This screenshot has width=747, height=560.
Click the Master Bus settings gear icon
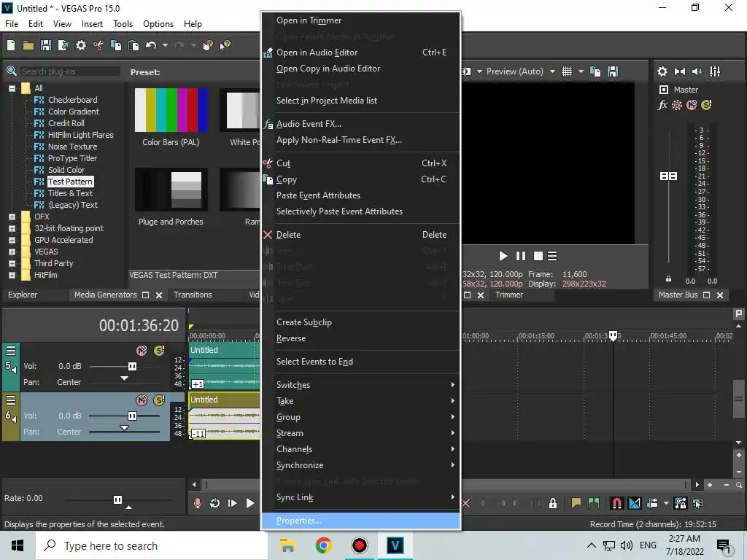[662, 71]
